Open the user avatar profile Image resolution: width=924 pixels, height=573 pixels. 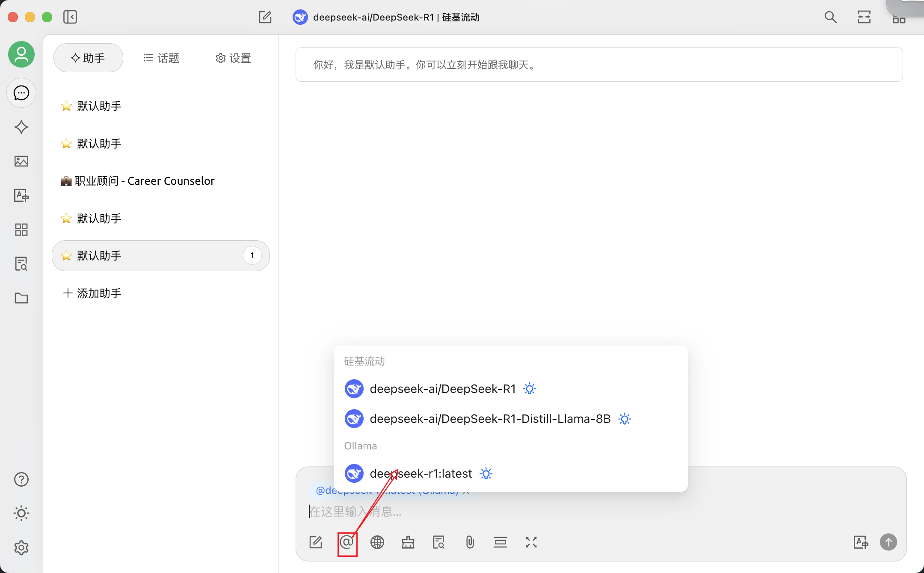(x=21, y=54)
